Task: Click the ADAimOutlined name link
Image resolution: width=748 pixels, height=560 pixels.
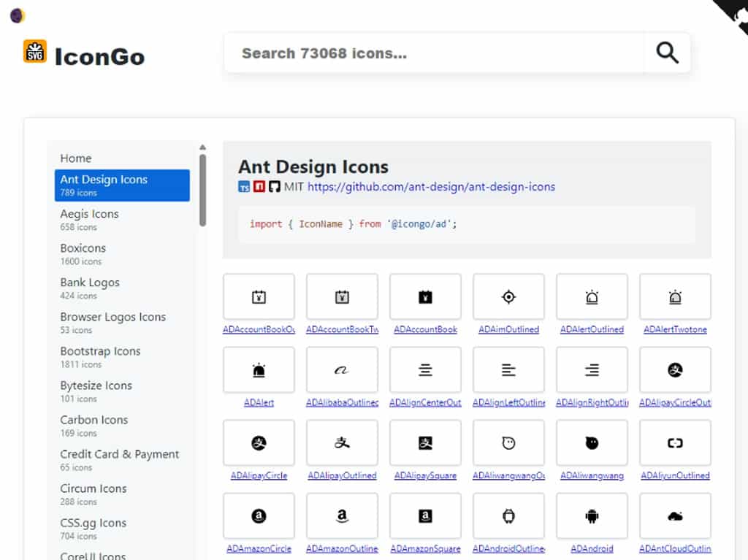Action: 508,329
